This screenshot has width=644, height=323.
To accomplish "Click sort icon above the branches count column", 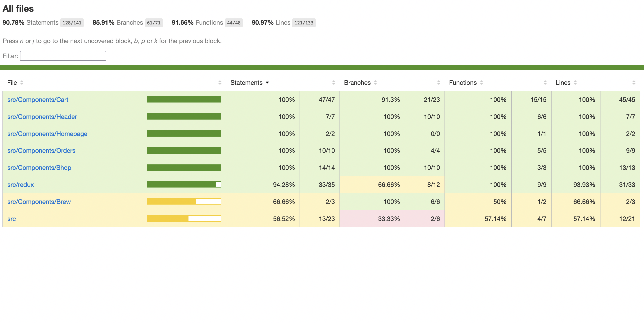I will pyautogui.click(x=438, y=83).
